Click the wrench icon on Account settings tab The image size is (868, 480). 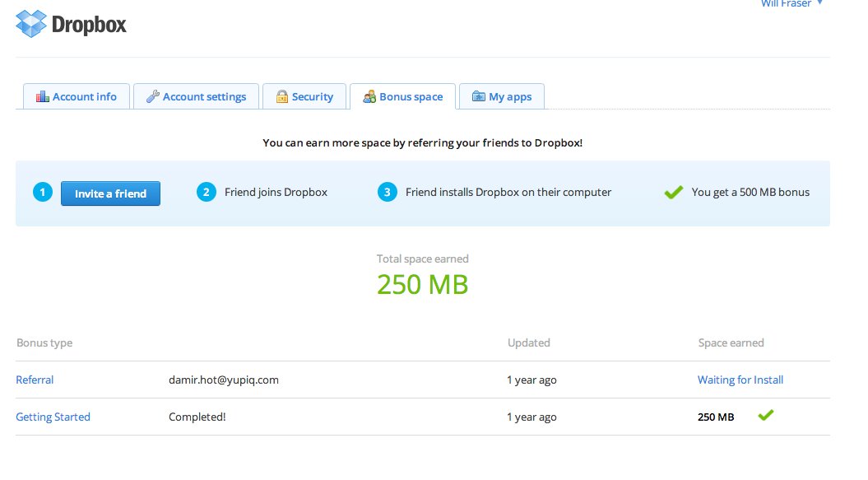click(153, 97)
